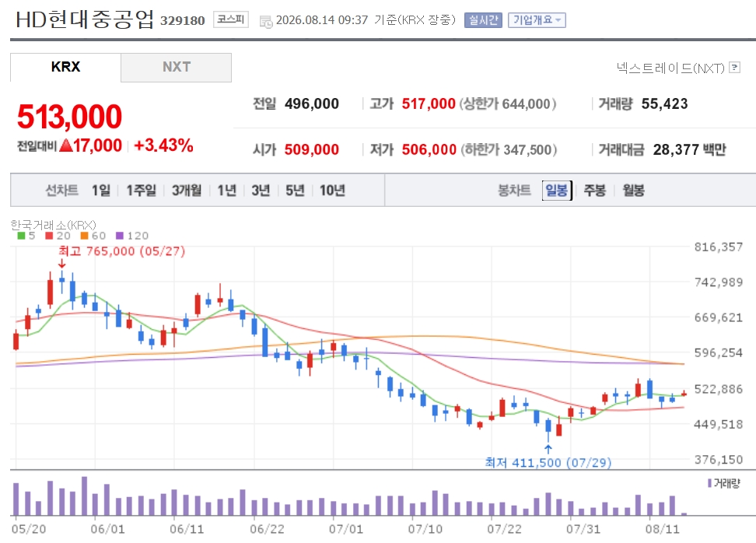
Task: Click the 고가 517,000 value
Action: (x=429, y=103)
